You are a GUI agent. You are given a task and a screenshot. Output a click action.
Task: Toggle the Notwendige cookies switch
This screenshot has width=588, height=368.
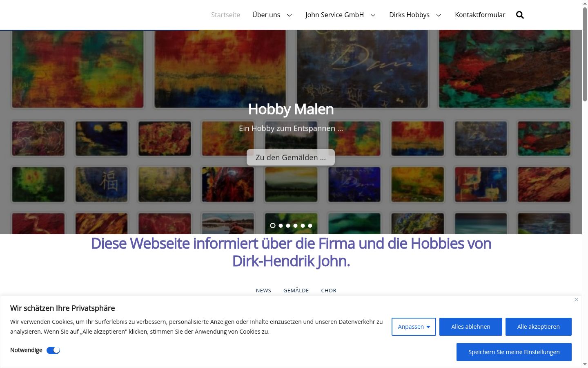click(53, 350)
